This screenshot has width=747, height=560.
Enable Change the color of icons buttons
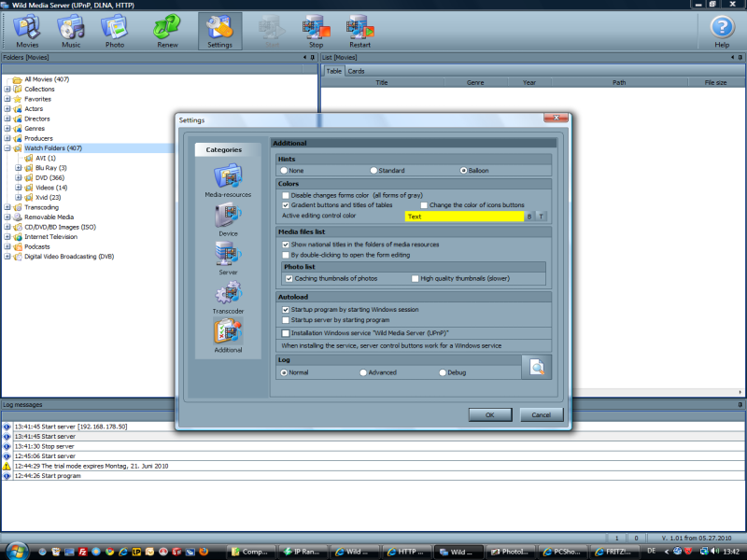click(424, 205)
